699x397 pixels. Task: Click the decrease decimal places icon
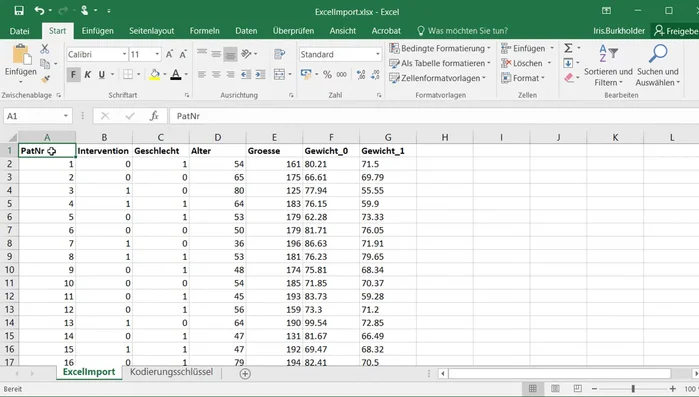point(375,74)
